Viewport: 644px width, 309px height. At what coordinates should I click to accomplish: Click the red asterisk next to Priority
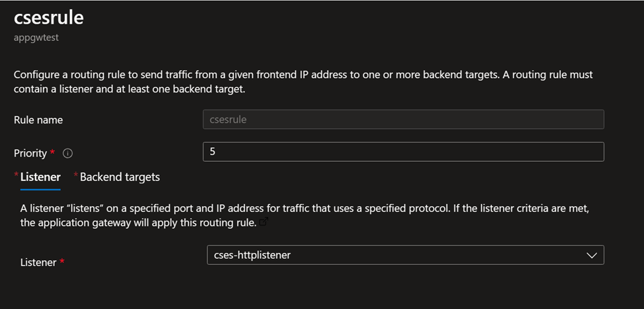[53, 153]
